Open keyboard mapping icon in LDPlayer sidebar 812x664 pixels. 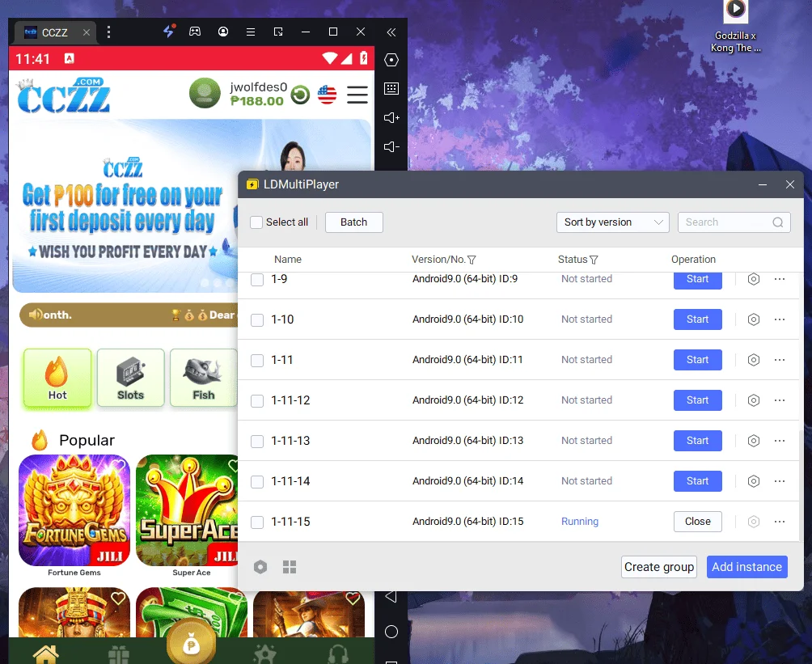(391, 89)
